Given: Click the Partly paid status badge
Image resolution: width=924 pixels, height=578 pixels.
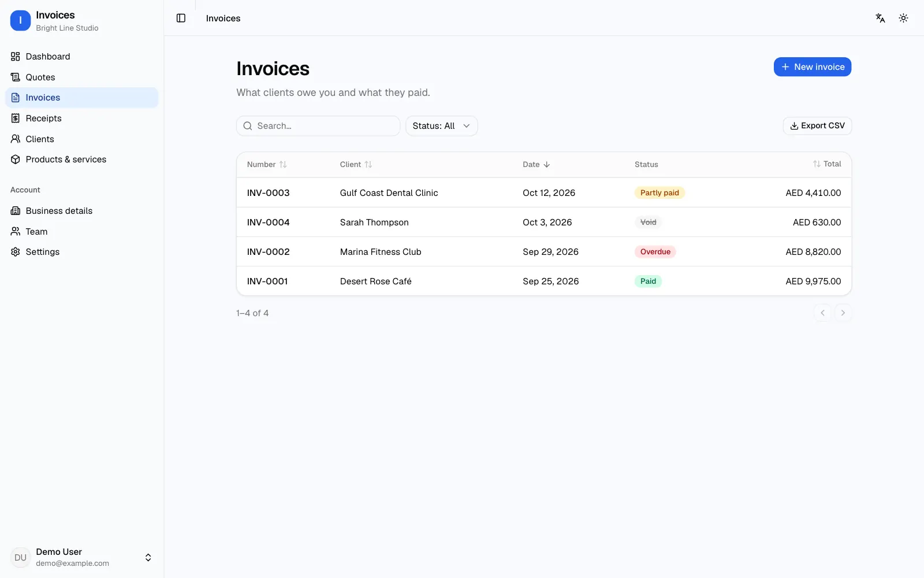Looking at the screenshot, I should click(x=660, y=192).
